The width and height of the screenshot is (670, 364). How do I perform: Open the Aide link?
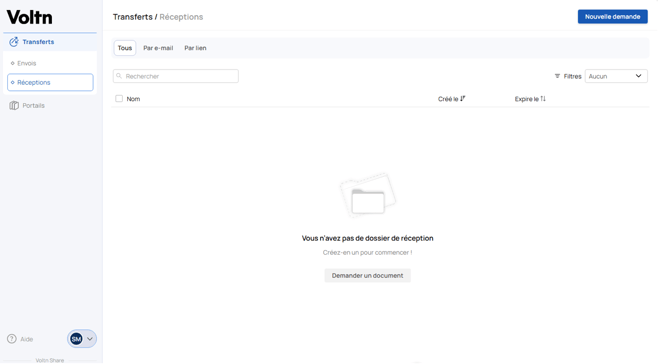click(x=26, y=339)
